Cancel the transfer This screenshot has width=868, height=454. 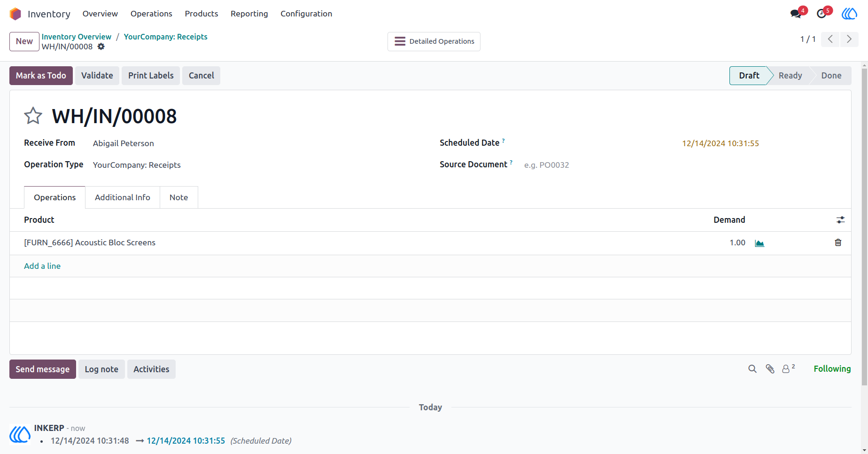[201, 76]
